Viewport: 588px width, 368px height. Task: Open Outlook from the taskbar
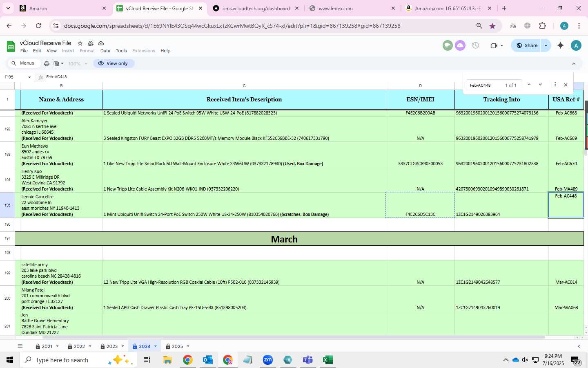[207, 360]
